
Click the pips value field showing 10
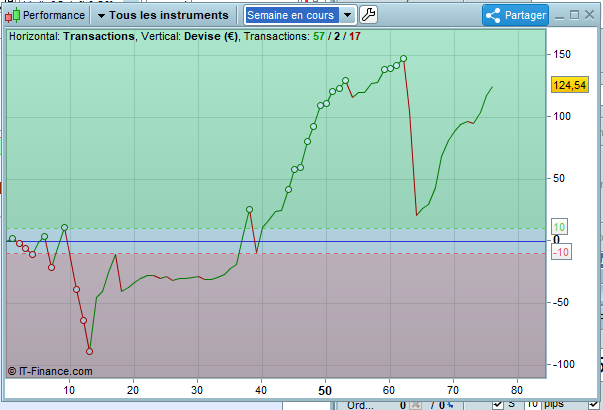[532, 404]
